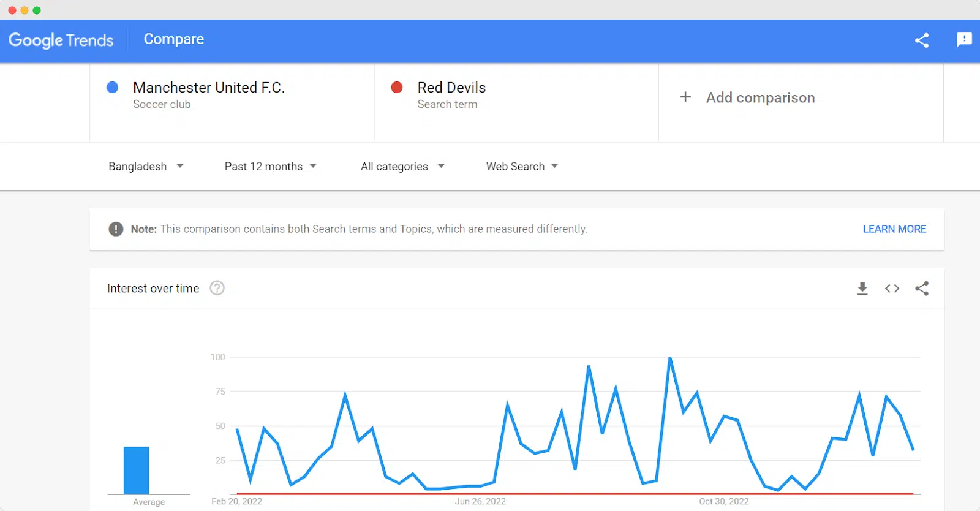Open the Web Search type dropdown

[x=522, y=166]
